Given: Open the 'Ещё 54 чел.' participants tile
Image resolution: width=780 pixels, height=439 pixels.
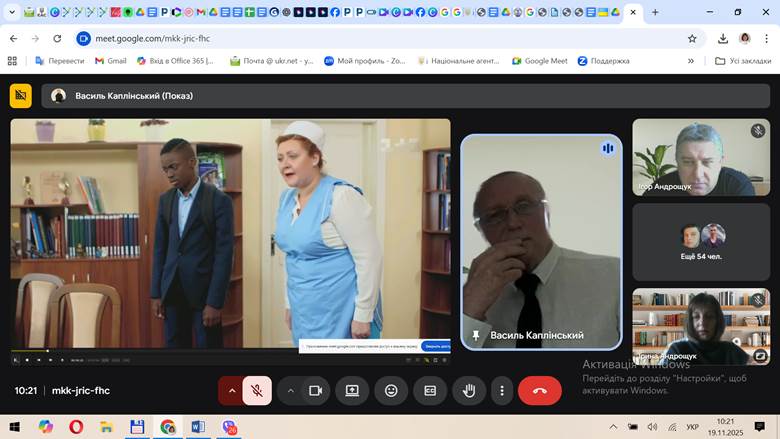Looking at the screenshot, I should pos(700,242).
